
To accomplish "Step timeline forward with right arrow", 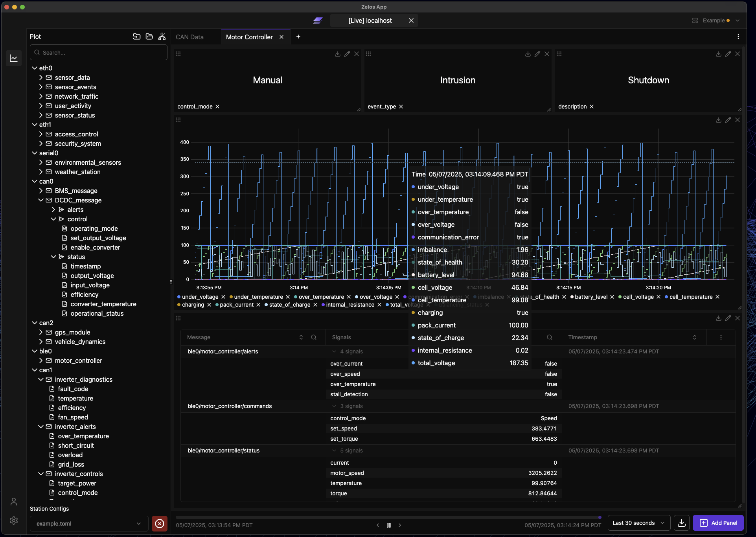I will point(400,525).
